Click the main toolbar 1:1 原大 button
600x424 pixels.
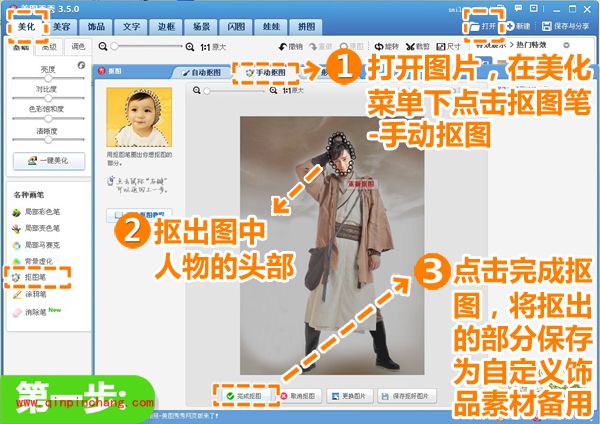coord(213,47)
